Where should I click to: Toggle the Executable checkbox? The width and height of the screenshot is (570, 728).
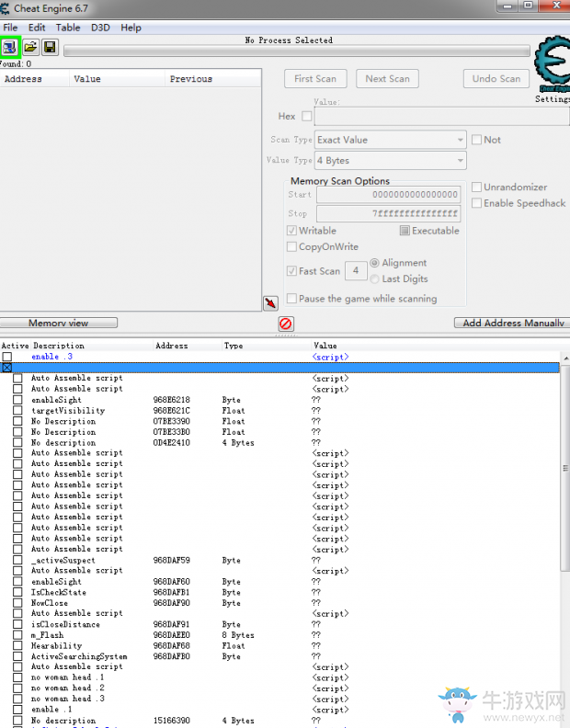tap(405, 231)
